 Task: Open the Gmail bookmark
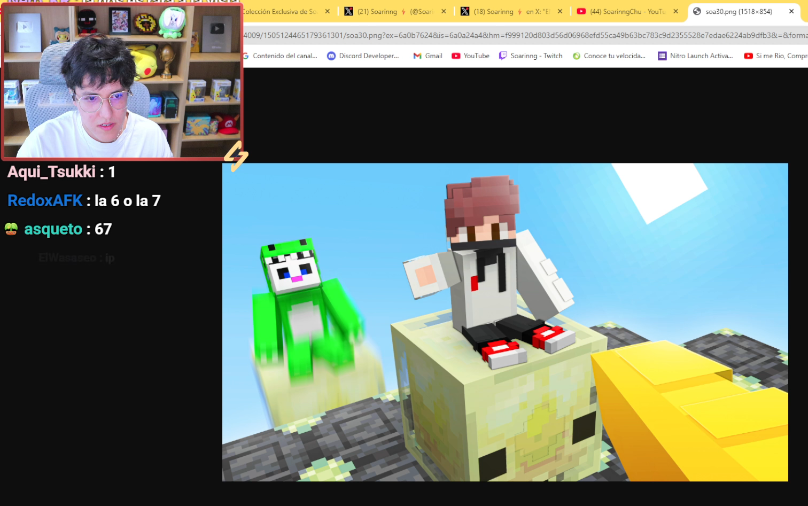click(x=428, y=56)
